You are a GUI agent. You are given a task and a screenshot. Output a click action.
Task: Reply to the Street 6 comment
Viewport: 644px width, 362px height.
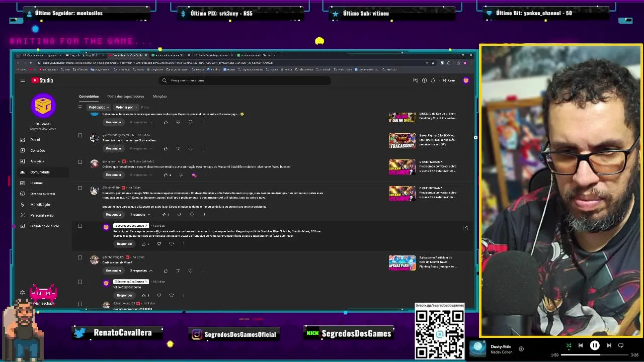coord(114,148)
